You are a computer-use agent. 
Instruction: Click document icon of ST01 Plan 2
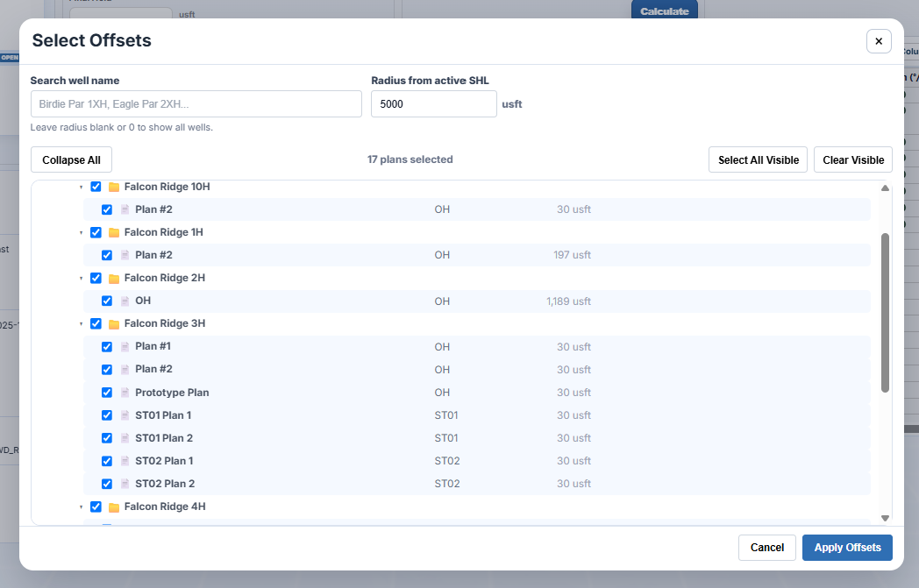(x=125, y=438)
